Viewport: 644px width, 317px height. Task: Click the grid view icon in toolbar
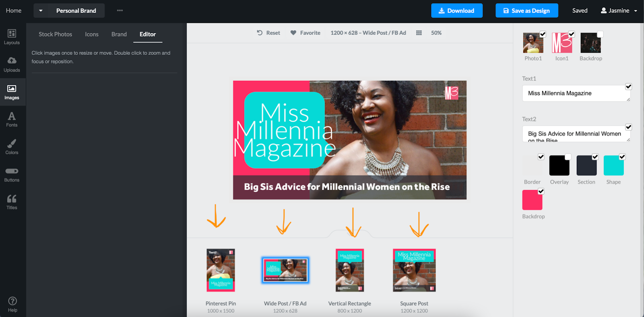(419, 33)
